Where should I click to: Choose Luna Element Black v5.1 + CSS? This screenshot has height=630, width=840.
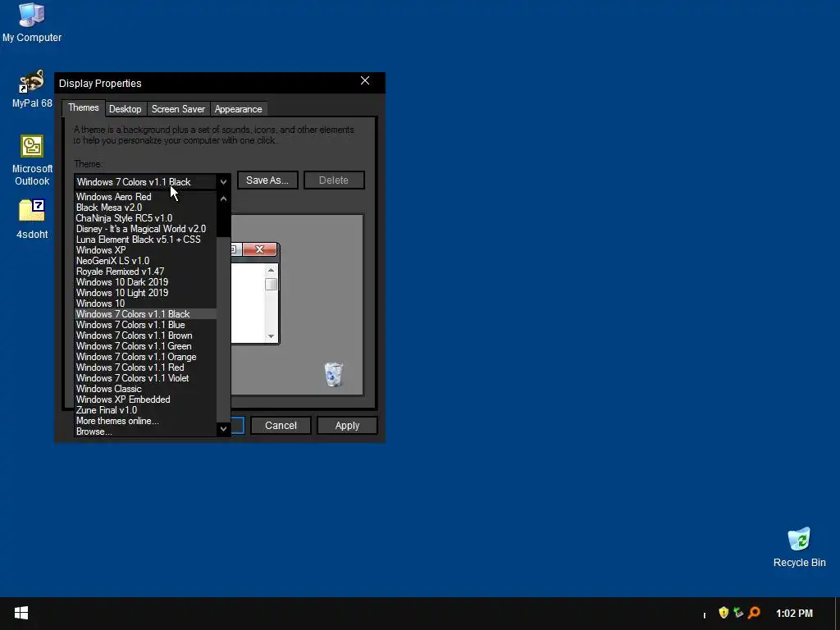[145, 240]
